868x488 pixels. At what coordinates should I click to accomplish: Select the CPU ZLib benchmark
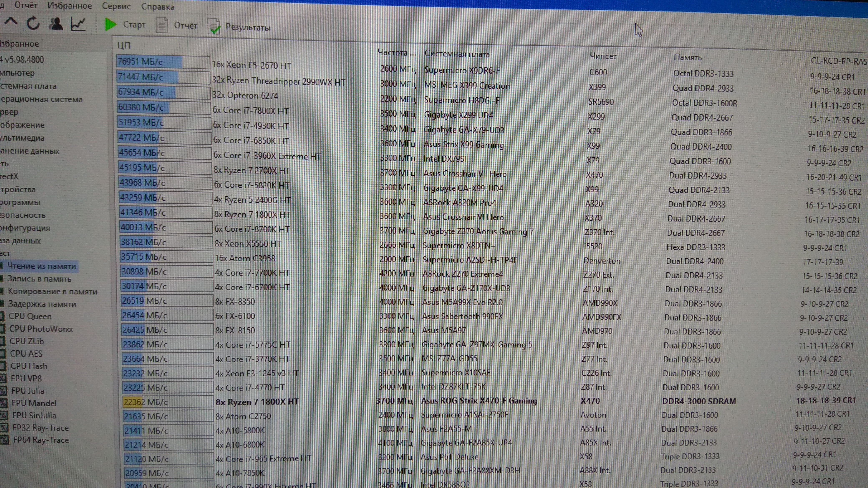click(x=27, y=341)
